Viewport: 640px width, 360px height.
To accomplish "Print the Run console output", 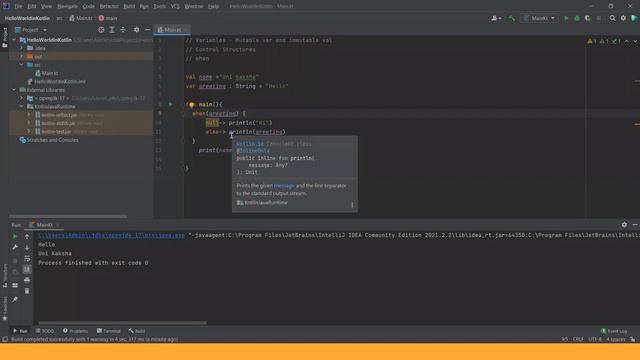I will [x=27, y=280].
